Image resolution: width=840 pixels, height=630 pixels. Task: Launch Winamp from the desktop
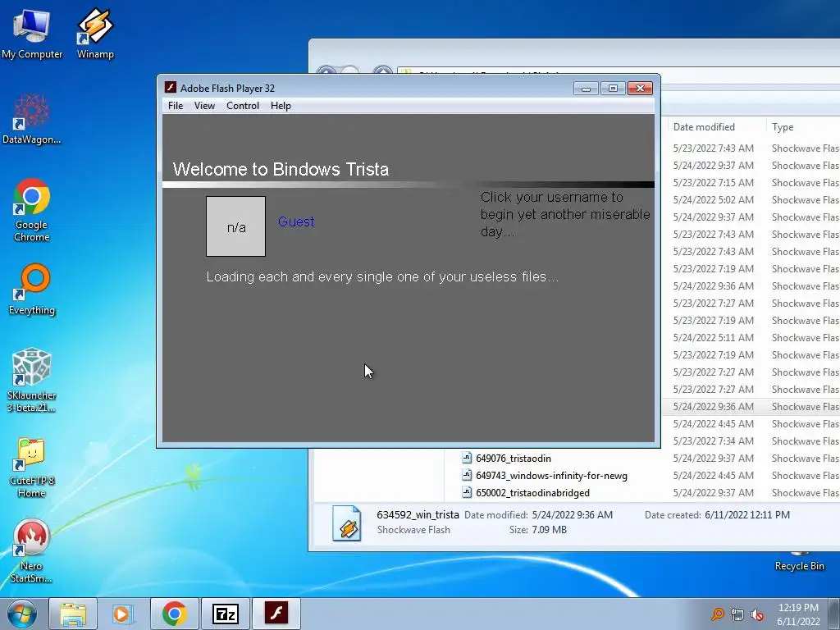click(95, 33)
